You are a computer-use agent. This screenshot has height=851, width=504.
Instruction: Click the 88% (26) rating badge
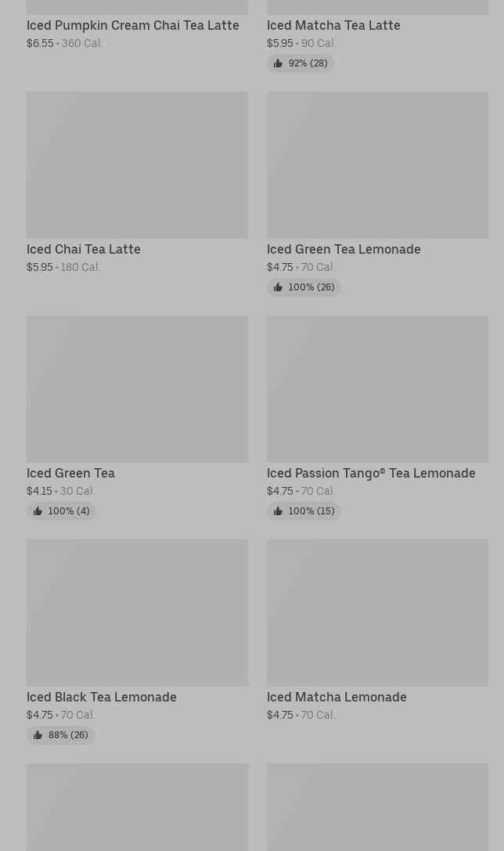61,735
